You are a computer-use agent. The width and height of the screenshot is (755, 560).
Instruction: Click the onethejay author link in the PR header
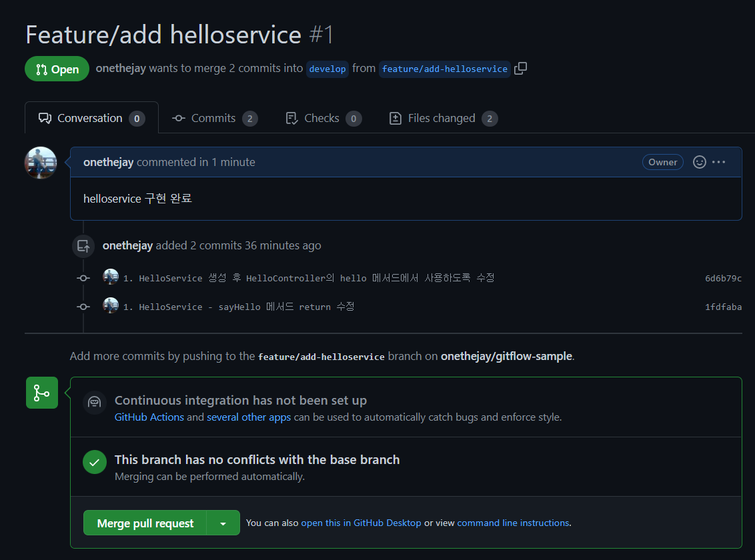click(120, 68)
